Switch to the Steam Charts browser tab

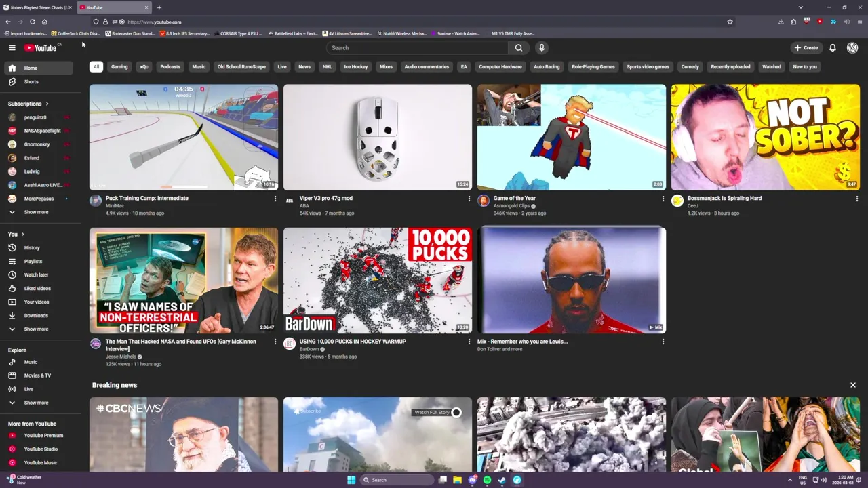37,7
